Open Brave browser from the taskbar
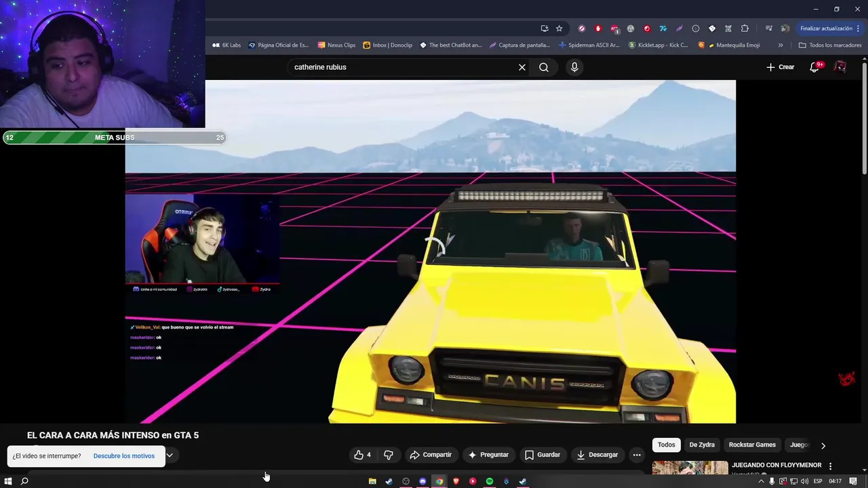868x488 pixels. (x=456, y=481)
